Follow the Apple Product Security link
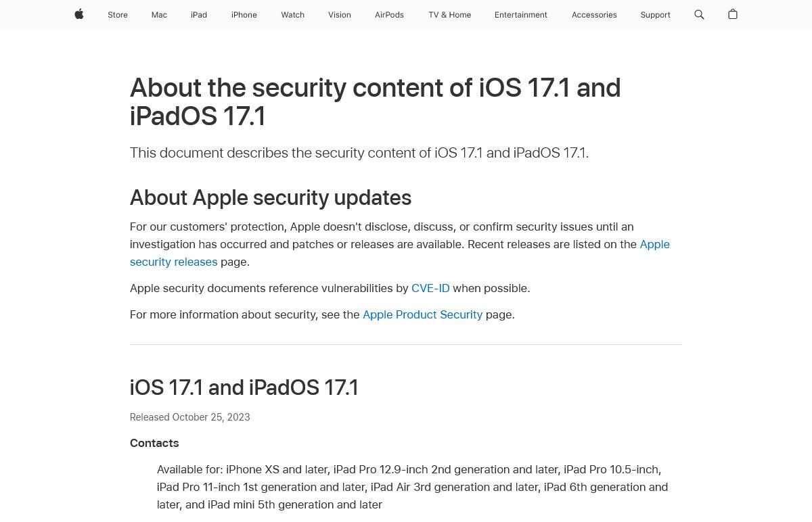This screenshot has height=522, width=812. [422, 314]
